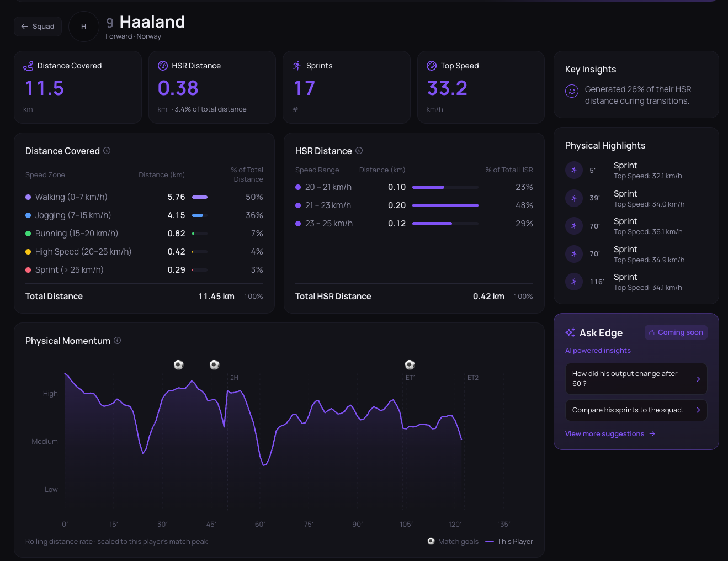This screenshot has height=561, width=728.
Task: Click the 17 Sprints value
Action: [x=304, y=88]
